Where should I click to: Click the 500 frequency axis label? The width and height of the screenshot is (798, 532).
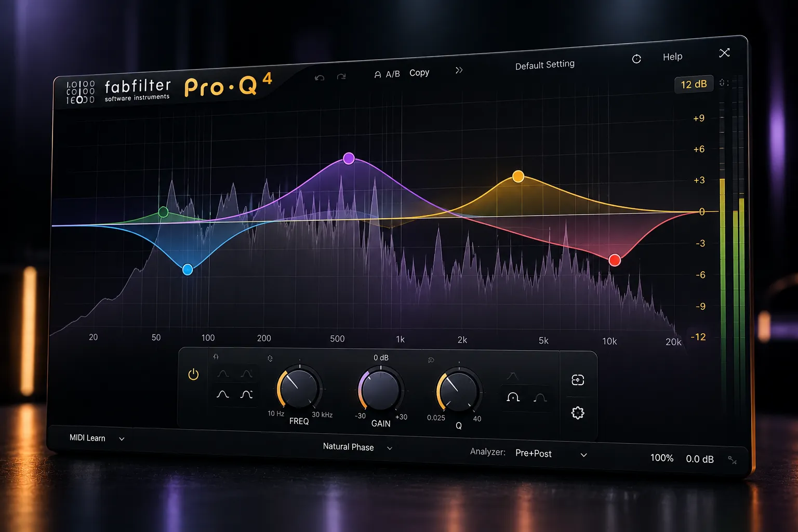[337, 339]
